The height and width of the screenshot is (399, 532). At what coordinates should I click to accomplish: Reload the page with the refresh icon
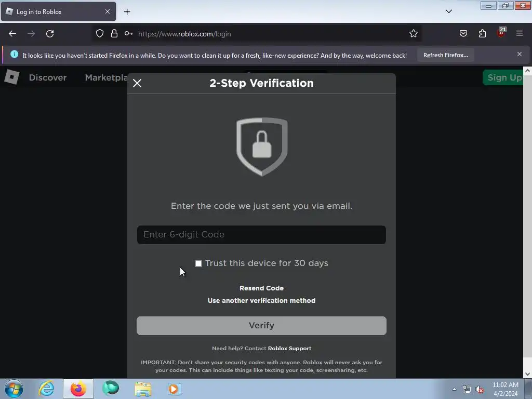click(50, 34)
